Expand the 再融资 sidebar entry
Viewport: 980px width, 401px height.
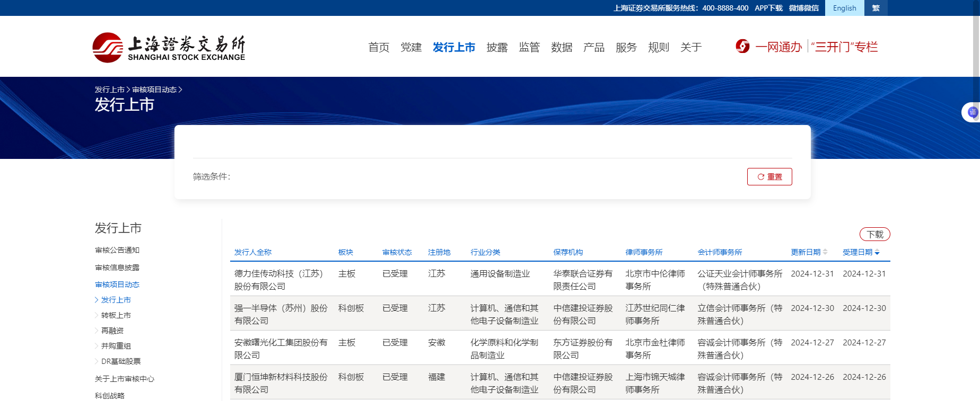point(112,331)
